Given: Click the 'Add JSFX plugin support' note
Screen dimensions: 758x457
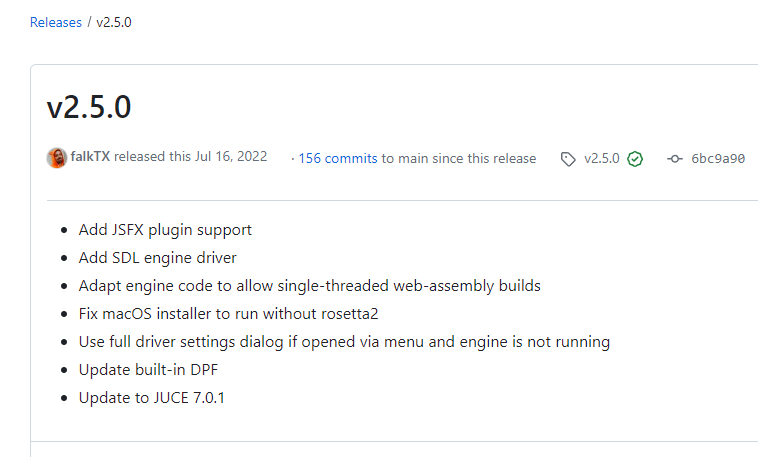Looking at the screenshot, I should [165, 230].
